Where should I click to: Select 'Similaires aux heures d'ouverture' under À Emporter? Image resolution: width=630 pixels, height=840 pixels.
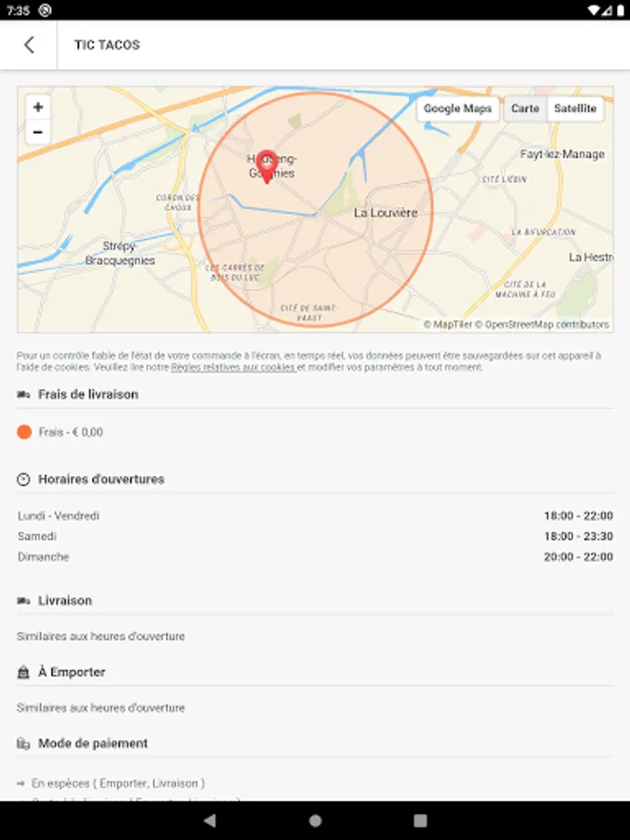click(101, 707)
